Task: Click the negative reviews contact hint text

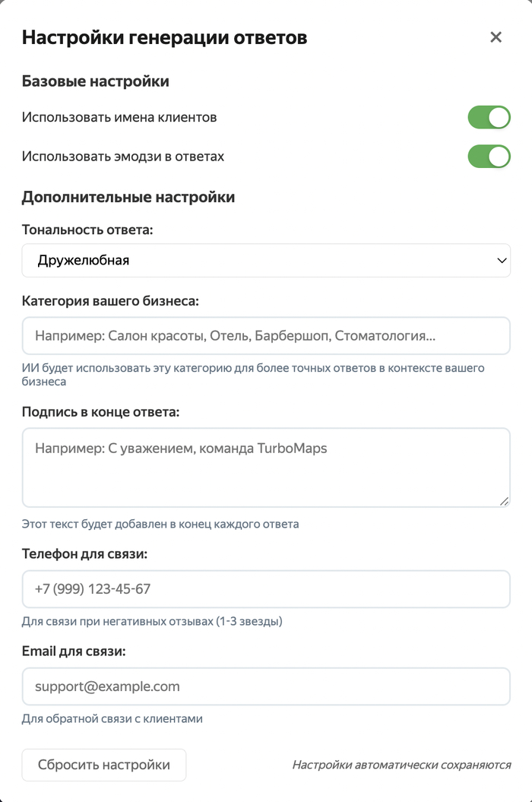Action: coord(150,620)
